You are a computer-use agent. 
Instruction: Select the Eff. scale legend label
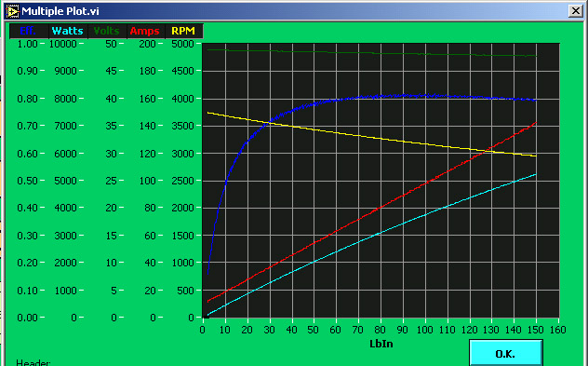point(28,31)
